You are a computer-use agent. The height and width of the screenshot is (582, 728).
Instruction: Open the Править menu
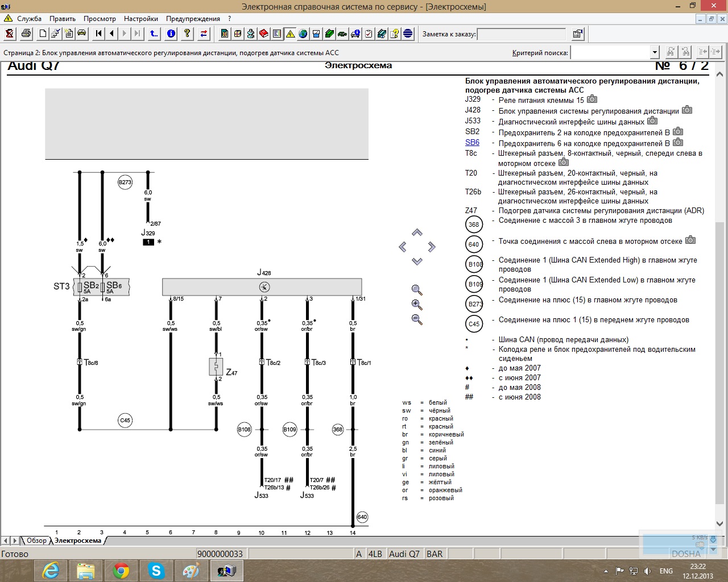tap(63, 19)
